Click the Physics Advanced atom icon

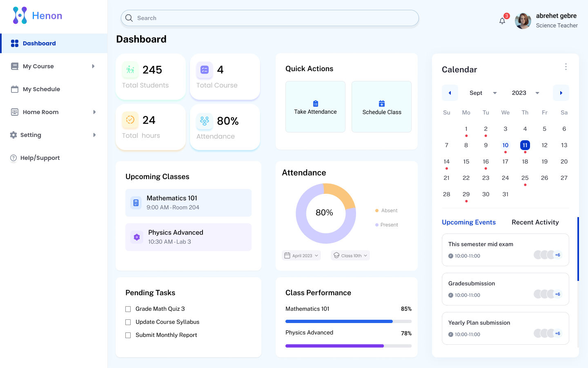(136, 237)
